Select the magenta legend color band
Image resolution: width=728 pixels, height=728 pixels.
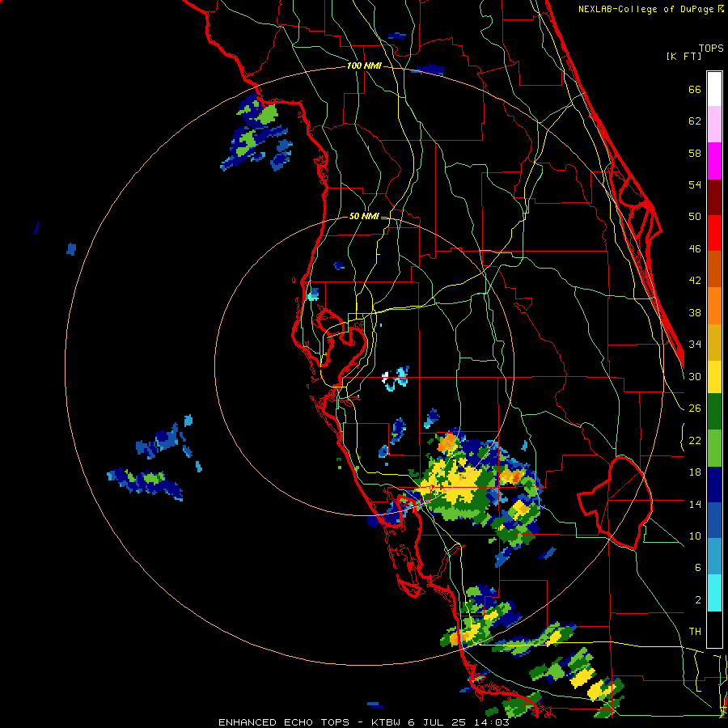[x=714, y=161]
